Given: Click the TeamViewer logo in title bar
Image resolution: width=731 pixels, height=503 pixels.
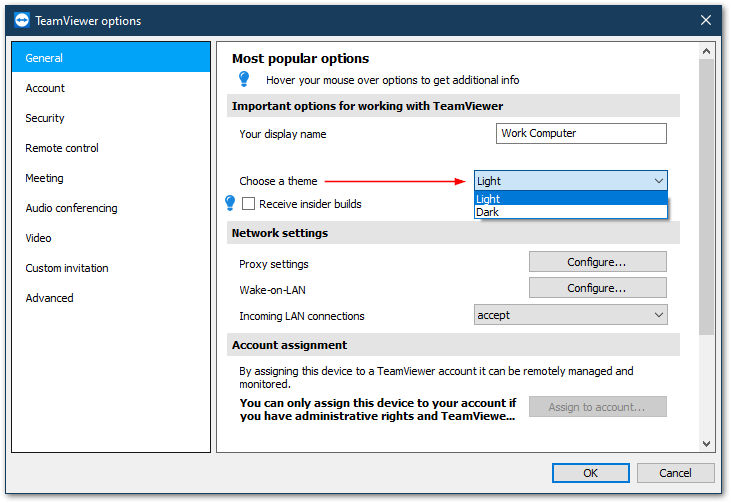Looking at the screenshot, I should tap(21, 21).
